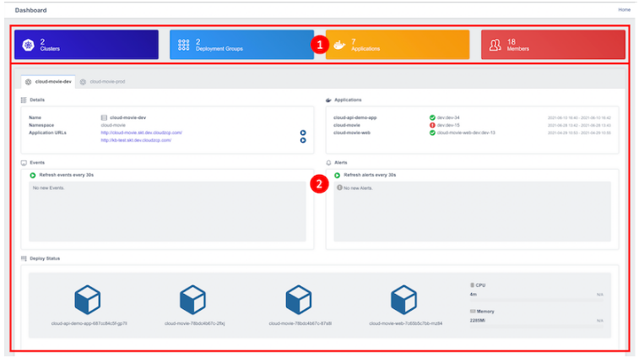This screenshot has height=358, width=644.
Task: Click the Kubernetes wheel icon on Clusters card
Action: tap(28, 45)
